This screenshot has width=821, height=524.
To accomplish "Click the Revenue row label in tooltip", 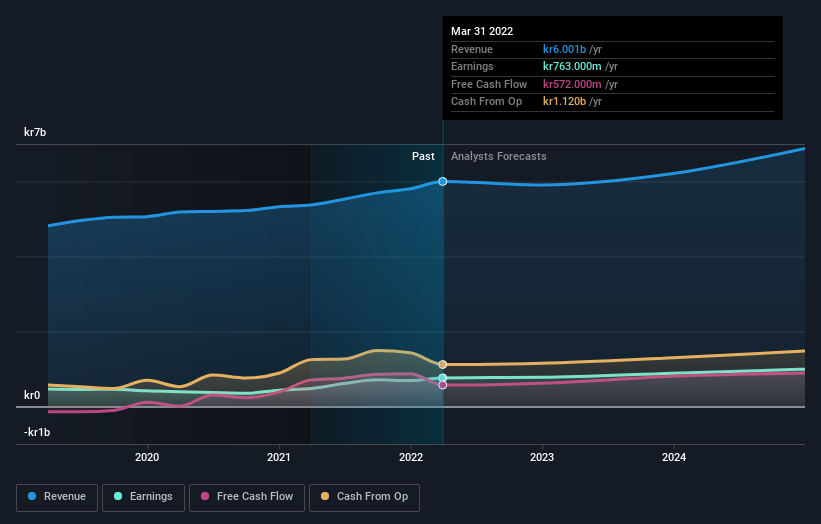I will pyautogui.click(x=472, y=49).
